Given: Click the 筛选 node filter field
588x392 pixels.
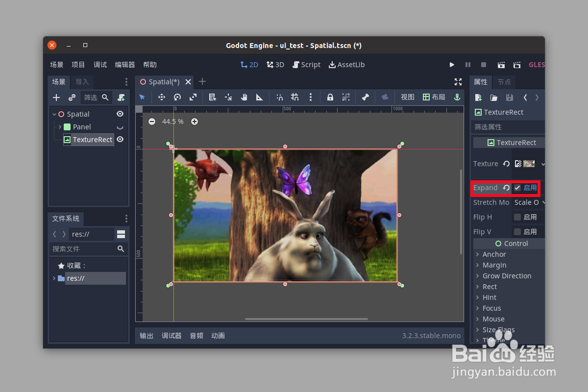Looking at the screenshot, I should [x=96, y=98].
